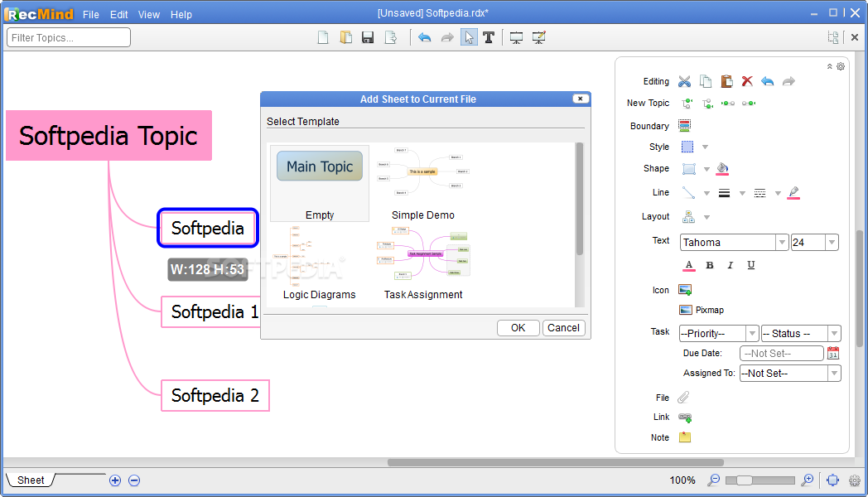Click the Due Date field

(x=782, y=353)
